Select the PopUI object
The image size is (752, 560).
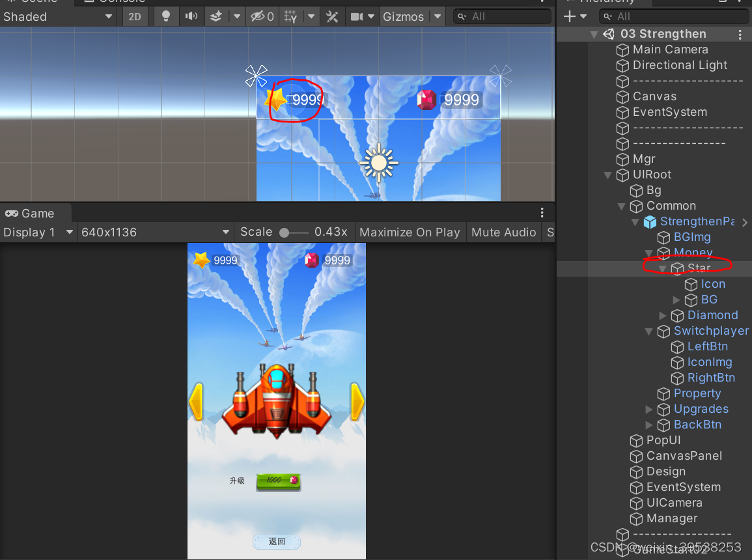[663, 440]
